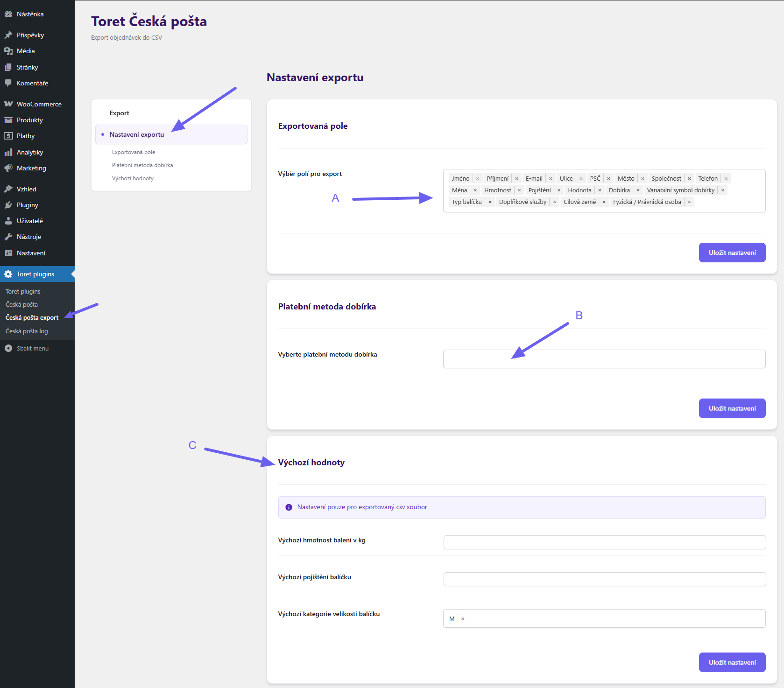Open the Toret plugins gear icon
Viewport: 784px width, 688px height.
pos(8,274)
